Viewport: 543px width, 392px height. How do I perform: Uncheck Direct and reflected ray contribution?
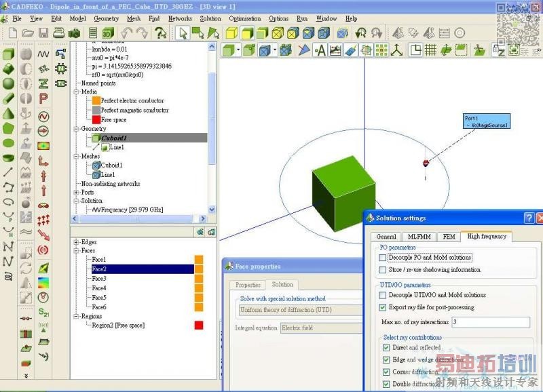[386, 348]
